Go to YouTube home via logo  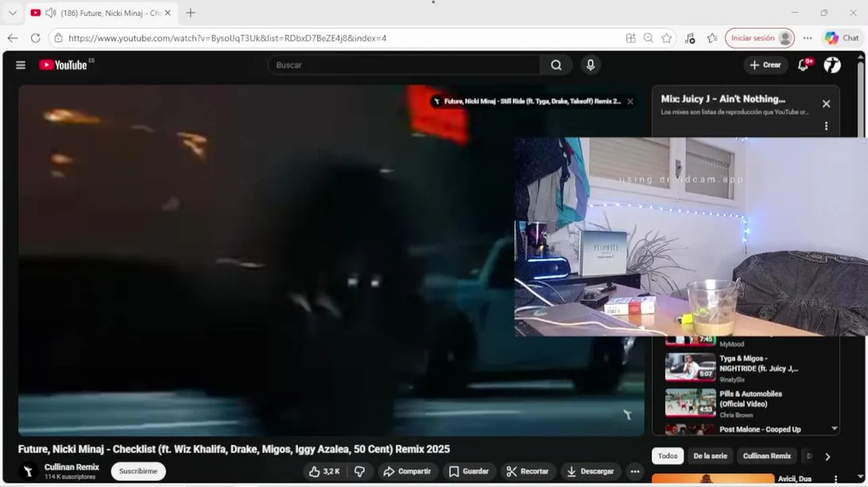point(63,65)
